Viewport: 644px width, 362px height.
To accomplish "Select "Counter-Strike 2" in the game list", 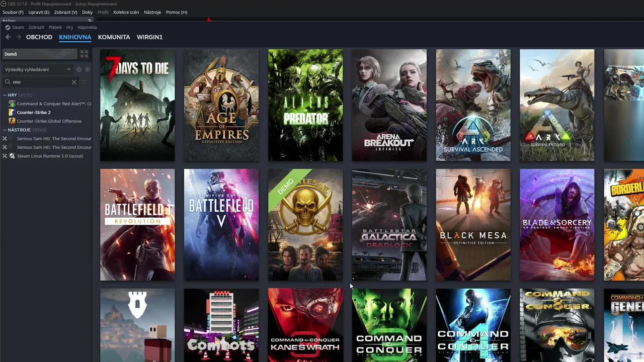I will pyautogui.click(x=34, y=112).
